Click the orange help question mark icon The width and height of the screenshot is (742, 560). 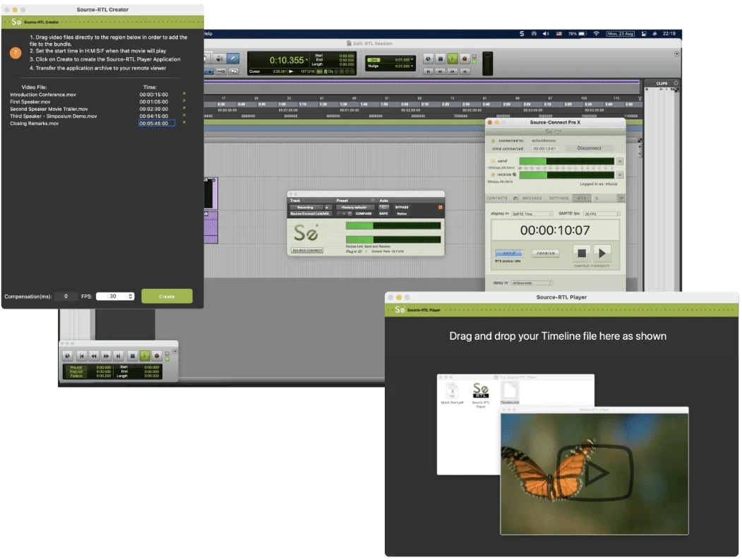[15, 52]
